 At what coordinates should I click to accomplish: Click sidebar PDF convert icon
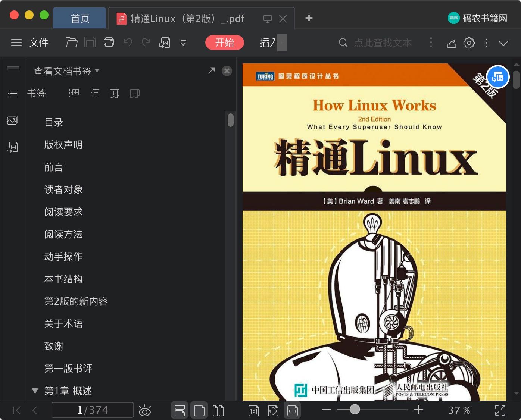[12, 147]
